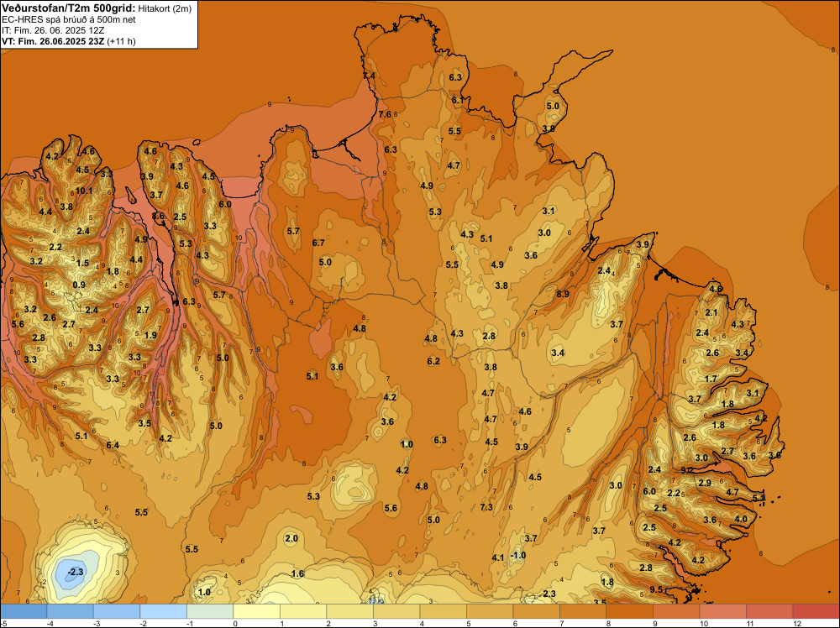This screenshot has width=840, height=628.
Task: Select the temperature value "7.6"
Action: pos(385,114)
